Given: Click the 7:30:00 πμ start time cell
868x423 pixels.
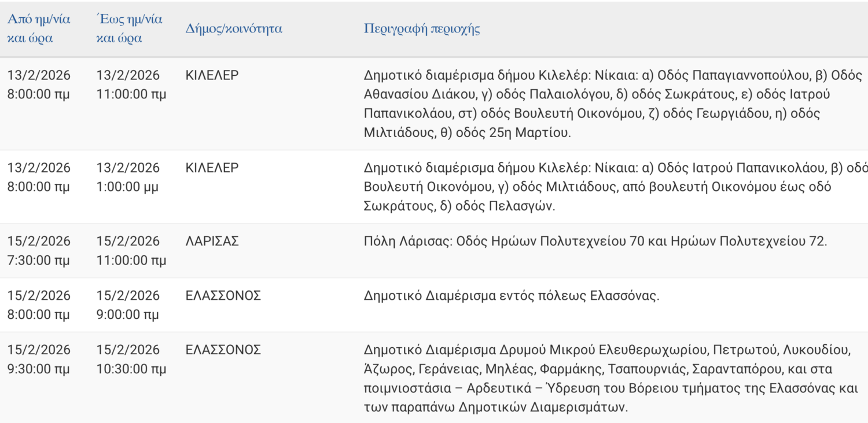Looking at the screenshot, I should (38, 260).
